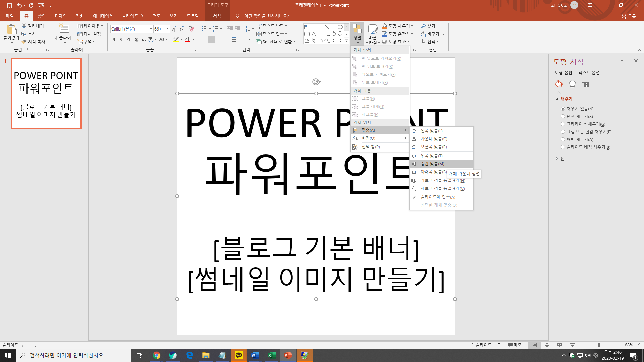644x362 pixels.
Task: Select the oval shape in shapes gallery
Action: (340, 27)
